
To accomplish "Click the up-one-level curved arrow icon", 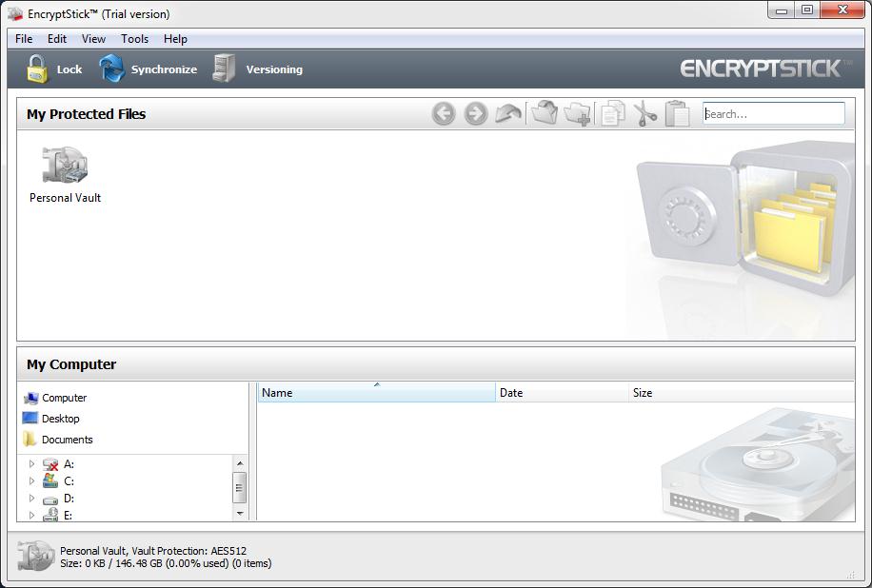I will pyautogui.click(x=508, y=113).
